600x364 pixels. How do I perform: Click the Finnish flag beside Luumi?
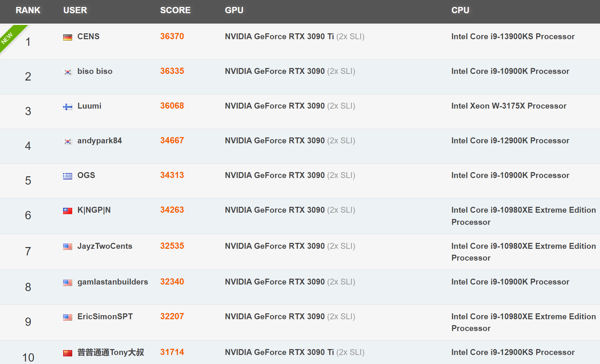(x=68, y=107)
